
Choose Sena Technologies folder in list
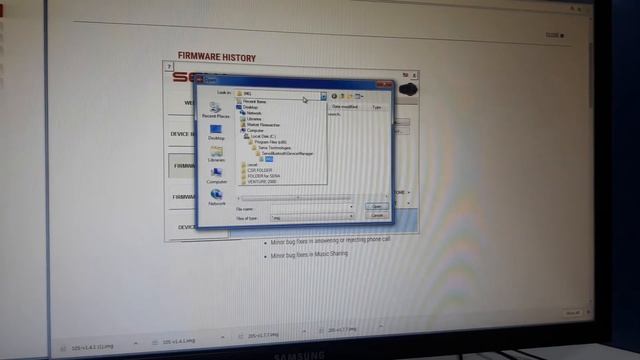click(x=271, y=147)
